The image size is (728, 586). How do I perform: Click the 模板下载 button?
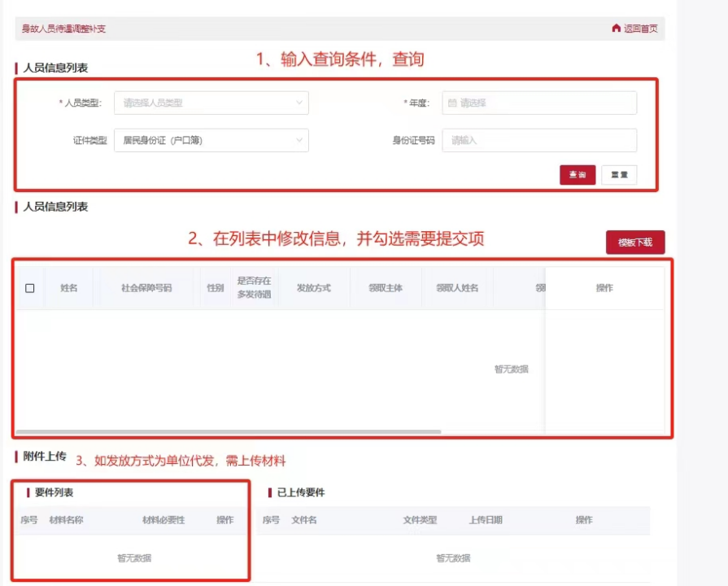[x=634, y=243]
